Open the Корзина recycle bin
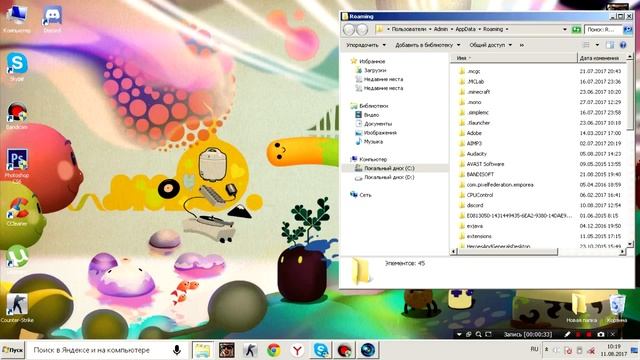This screenshot has height=360, width=640. 617,309
